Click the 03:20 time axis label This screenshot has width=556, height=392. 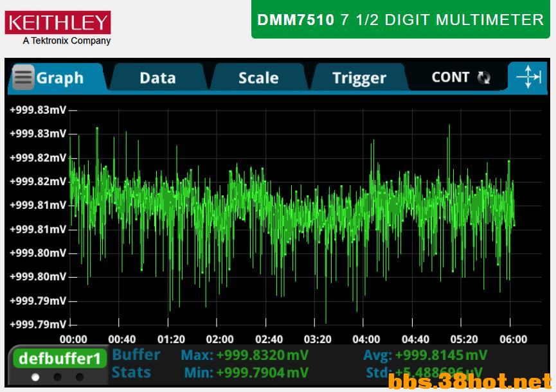tap(318, 339)
